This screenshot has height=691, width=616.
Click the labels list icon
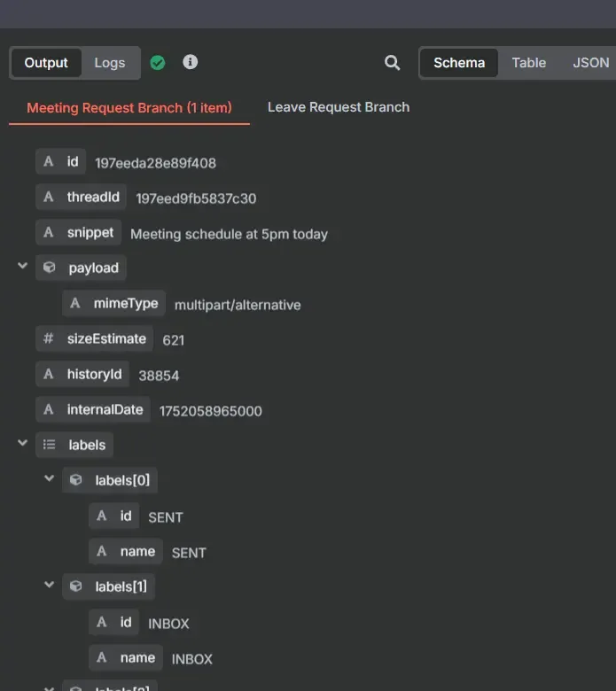tap(50, 445)
